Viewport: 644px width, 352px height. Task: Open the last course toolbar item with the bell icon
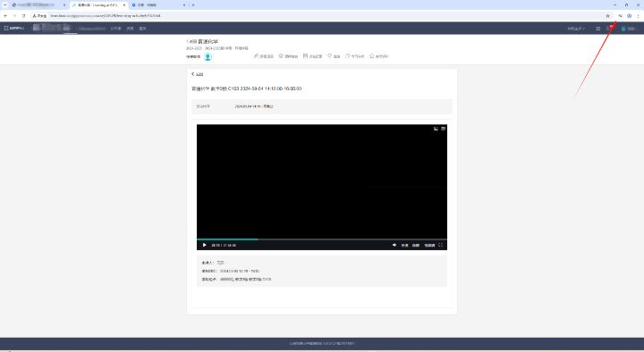tap(378, 56)
